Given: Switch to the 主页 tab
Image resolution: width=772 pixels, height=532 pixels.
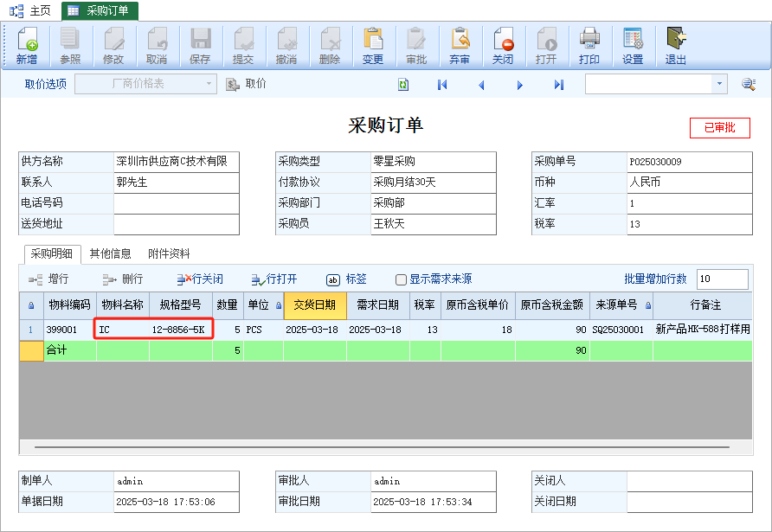Looking at the screenshot, I should pos(30,11).
